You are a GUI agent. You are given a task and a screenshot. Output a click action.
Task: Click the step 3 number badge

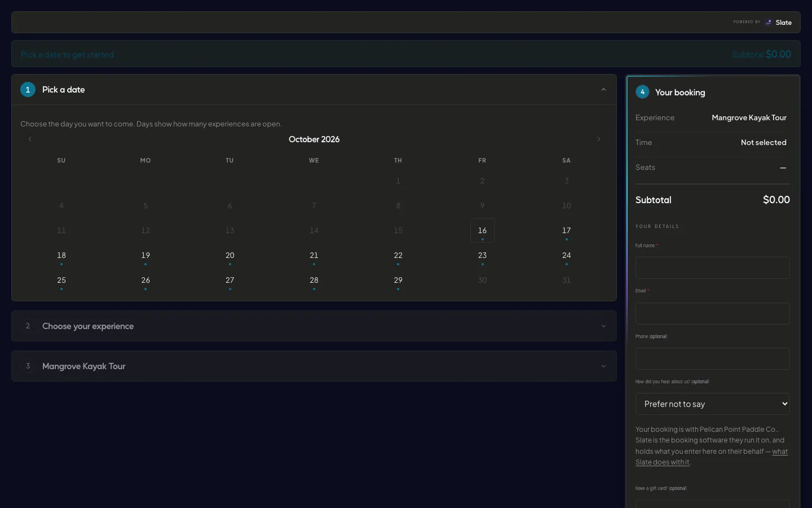point(28,366)
